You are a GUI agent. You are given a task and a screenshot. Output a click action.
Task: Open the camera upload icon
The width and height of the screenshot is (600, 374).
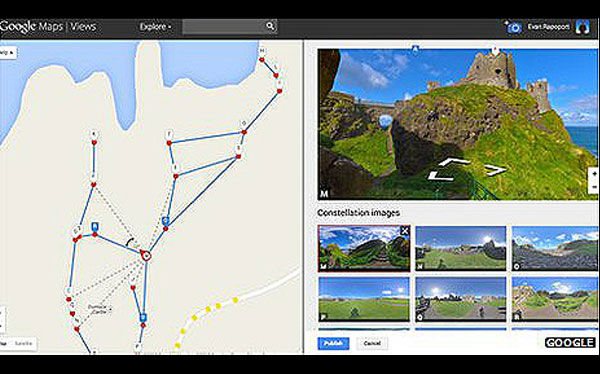513,27
